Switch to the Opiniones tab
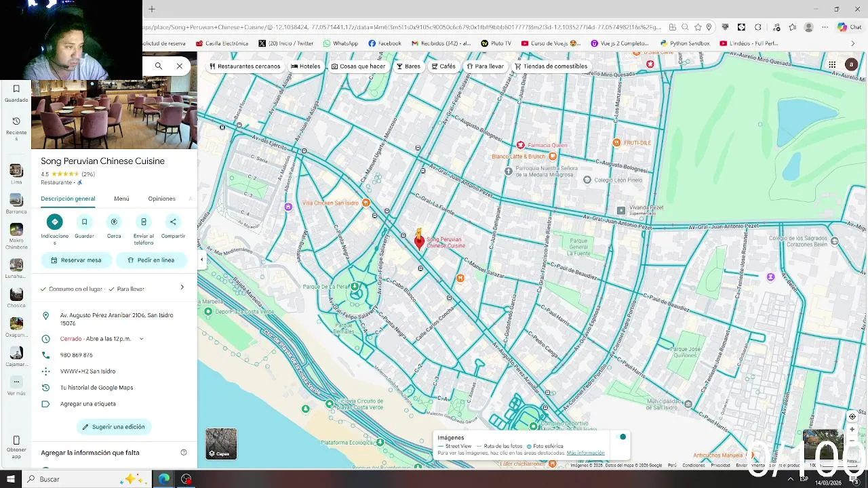The image size is (868, 488). coord(161,199)
